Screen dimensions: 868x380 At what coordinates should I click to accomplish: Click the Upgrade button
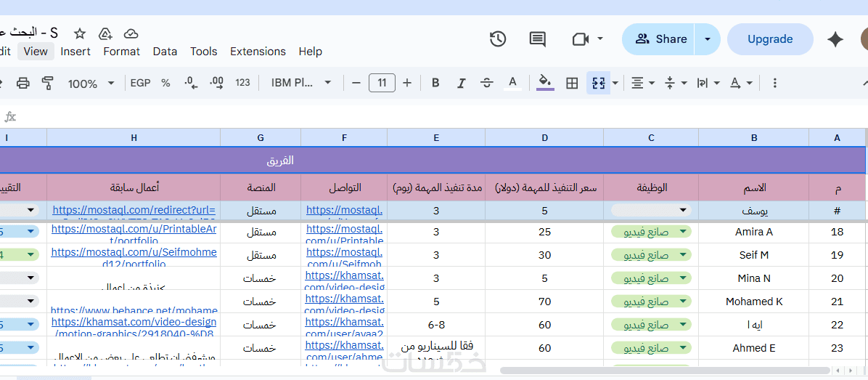(769, 39)
